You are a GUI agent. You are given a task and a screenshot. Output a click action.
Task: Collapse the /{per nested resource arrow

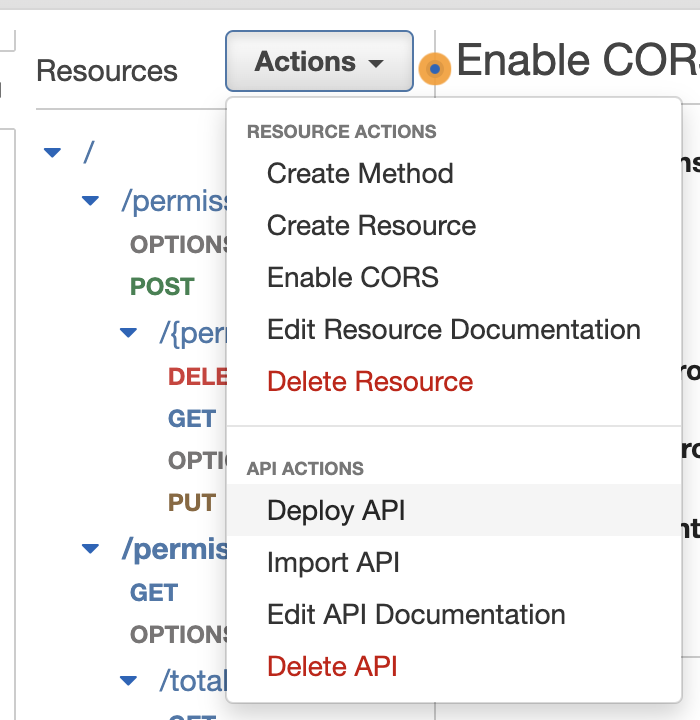tap(128, 332)
